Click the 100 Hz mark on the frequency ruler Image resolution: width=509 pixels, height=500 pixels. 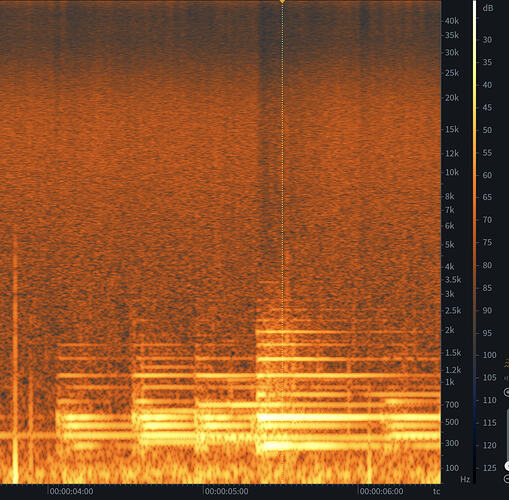pos(452,468)
